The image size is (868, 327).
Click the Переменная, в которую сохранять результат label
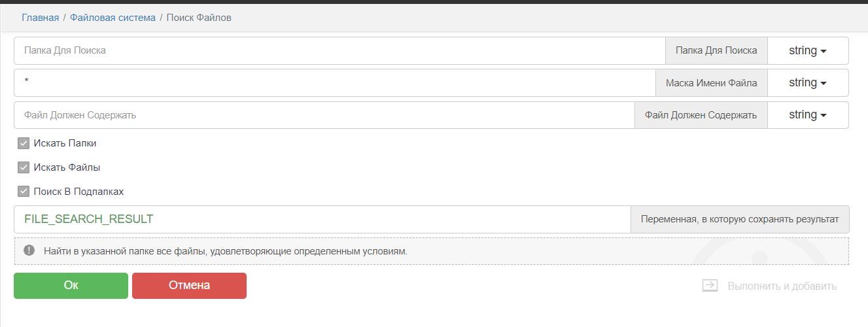[739, 219]
